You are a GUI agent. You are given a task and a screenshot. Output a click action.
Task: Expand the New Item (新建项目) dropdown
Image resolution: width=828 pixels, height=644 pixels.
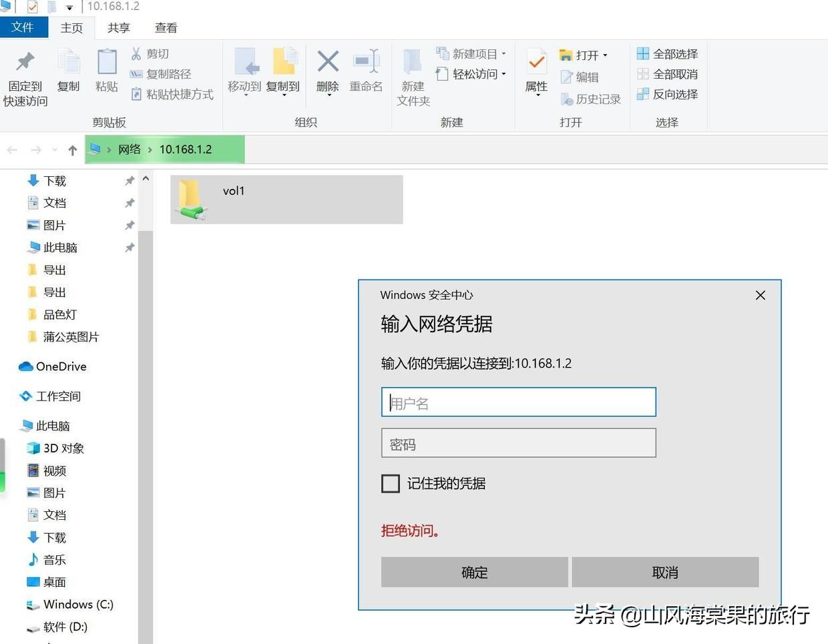coord(503,54)
